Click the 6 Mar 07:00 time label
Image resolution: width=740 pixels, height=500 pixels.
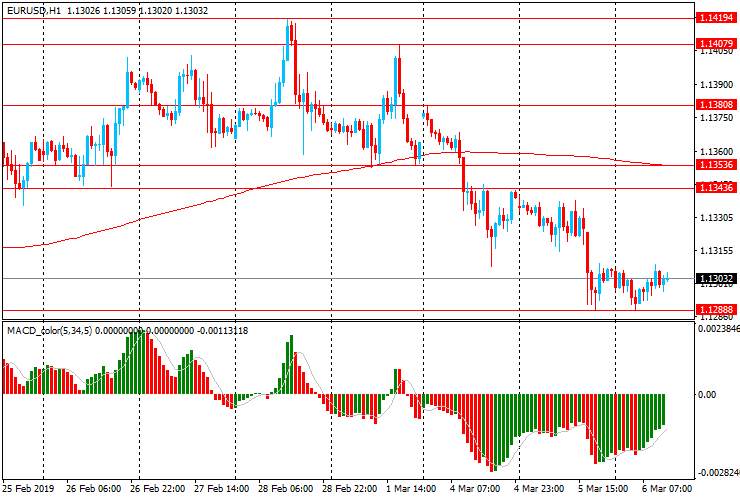[667, 488]
